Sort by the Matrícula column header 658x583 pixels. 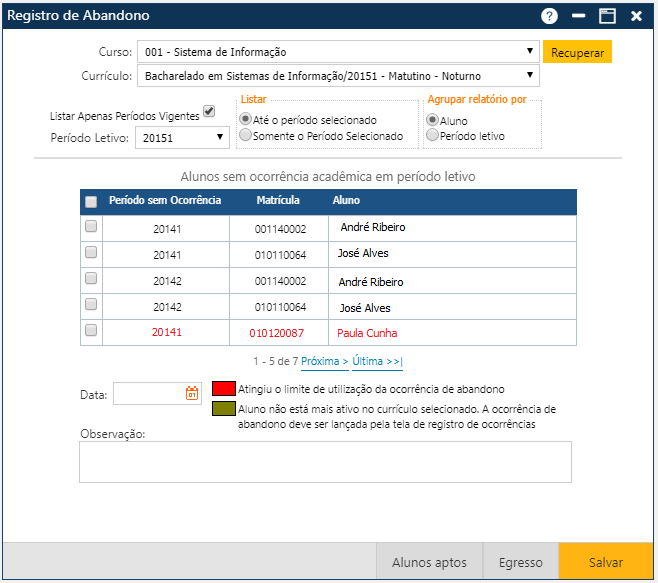click(277, 201)
